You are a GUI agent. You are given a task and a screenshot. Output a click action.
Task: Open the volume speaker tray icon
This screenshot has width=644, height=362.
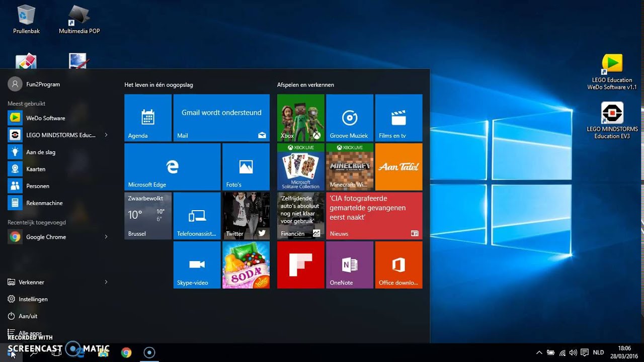click(x=574, y=352)
